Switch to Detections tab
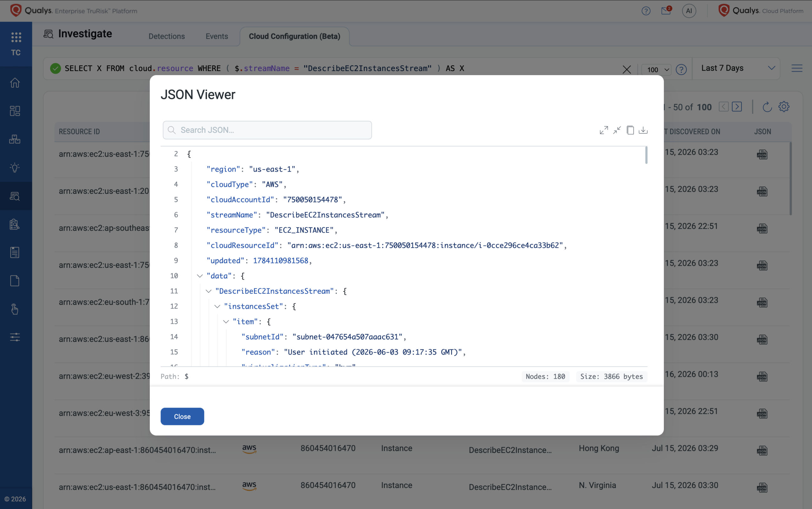The image size is (812, 509). (x=167, y=36)
